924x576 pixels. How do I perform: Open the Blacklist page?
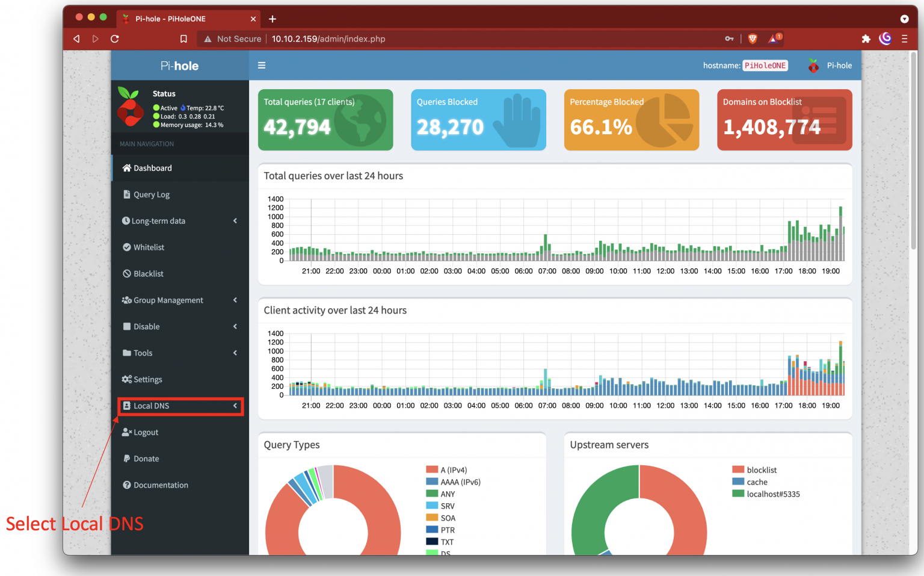pyautogui.click(x=147, y=274)
